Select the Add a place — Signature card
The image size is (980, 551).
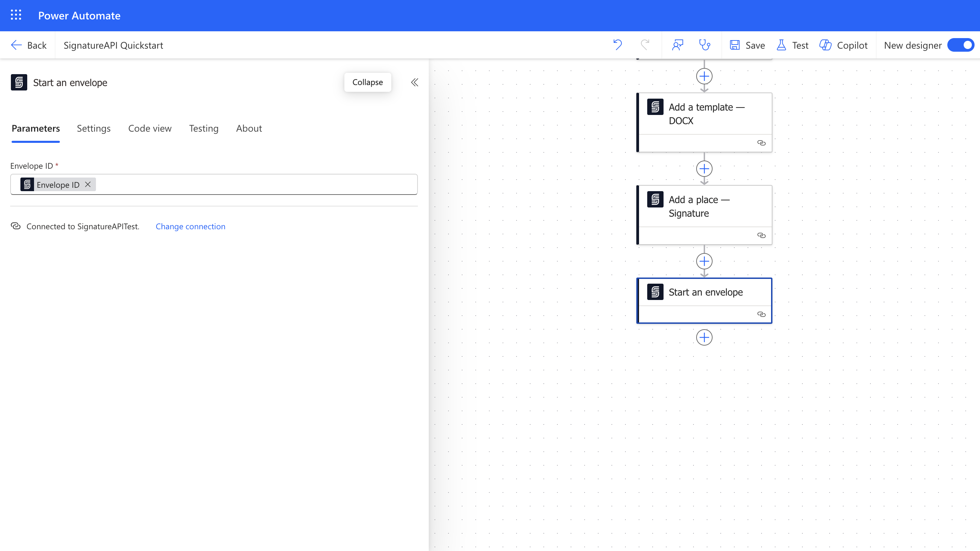click(704, 206)
